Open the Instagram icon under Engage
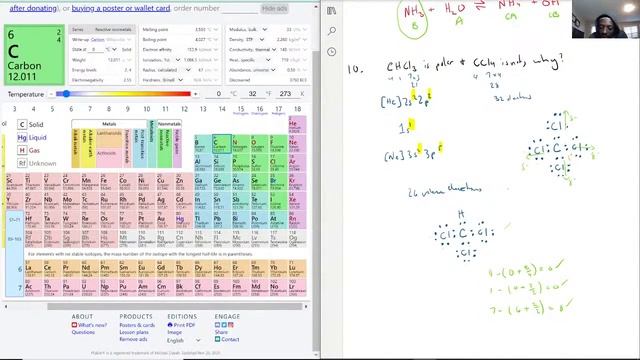Screen dimensions: 640x360 231,325
